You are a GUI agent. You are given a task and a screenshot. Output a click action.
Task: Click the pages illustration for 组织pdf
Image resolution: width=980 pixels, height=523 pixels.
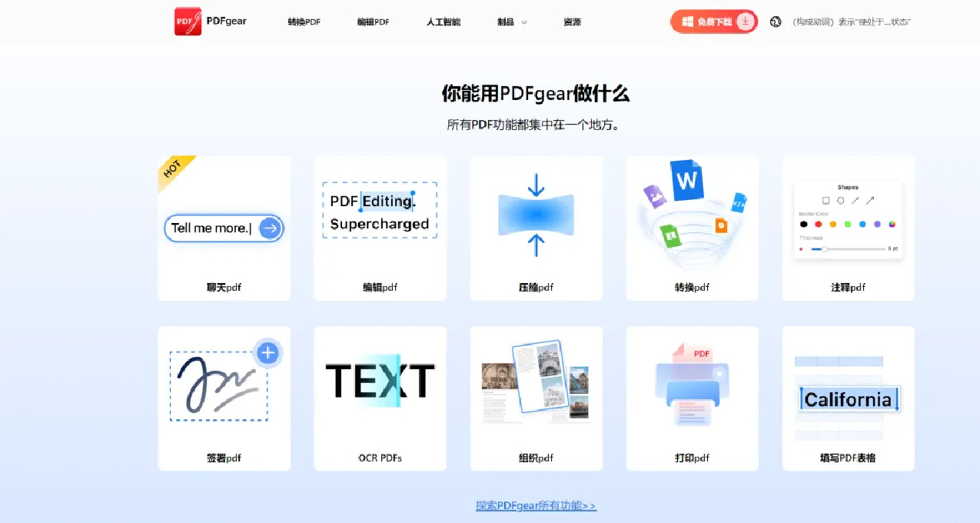tap(536, 381)
